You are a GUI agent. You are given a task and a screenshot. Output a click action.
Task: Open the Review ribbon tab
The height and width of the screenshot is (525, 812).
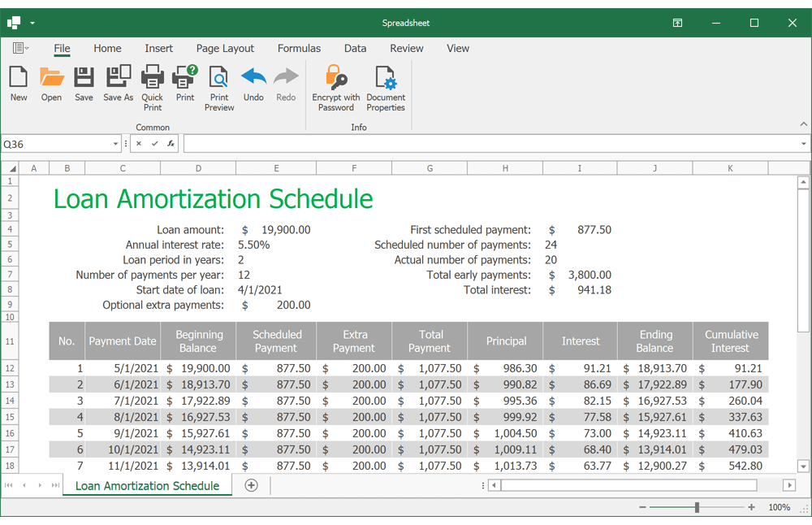[406, 48]
